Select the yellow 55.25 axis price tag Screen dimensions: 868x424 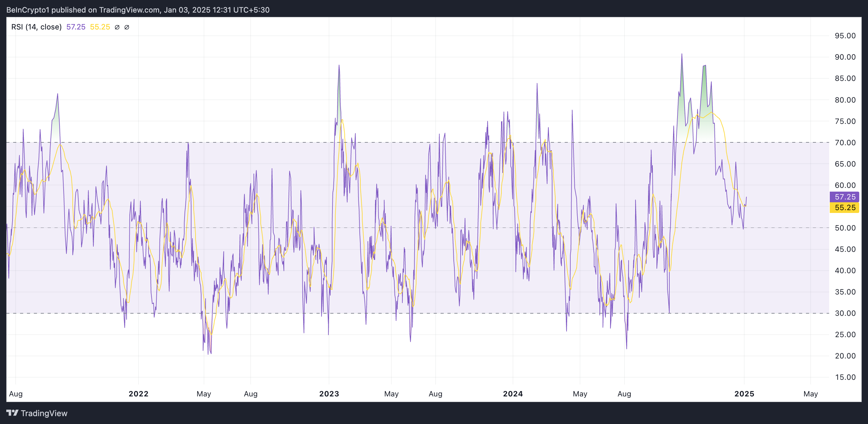click(x=844, y=207)
